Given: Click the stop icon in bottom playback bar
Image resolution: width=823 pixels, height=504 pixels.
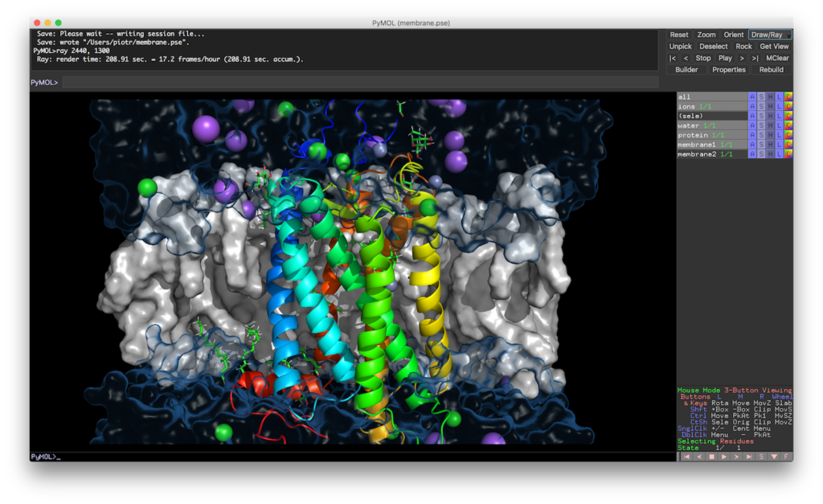Looking at the screenshot, I should (x=711, y=457).
